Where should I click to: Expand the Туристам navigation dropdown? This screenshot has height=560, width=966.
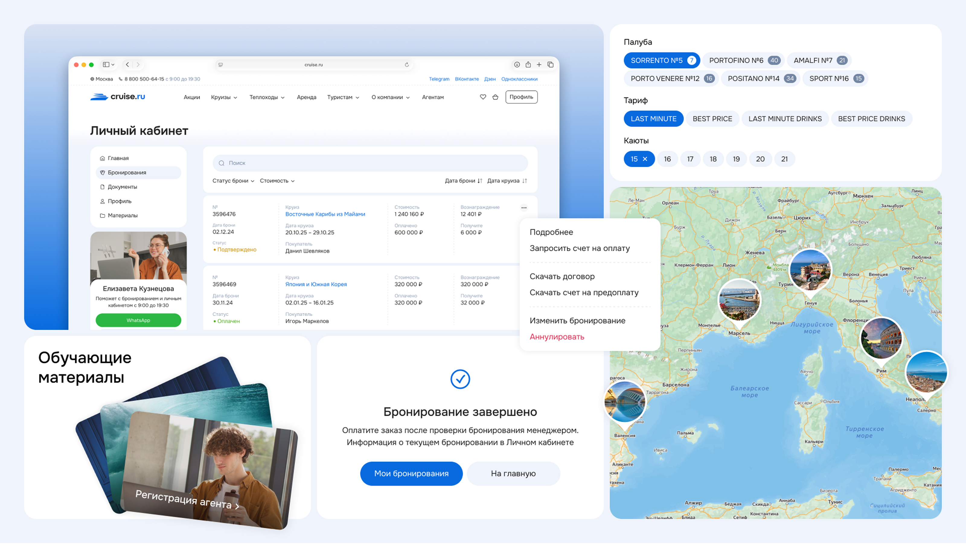(343, 97)
